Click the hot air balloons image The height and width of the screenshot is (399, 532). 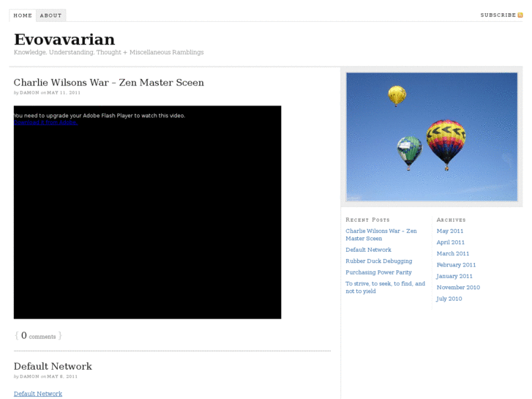[432, 136]
